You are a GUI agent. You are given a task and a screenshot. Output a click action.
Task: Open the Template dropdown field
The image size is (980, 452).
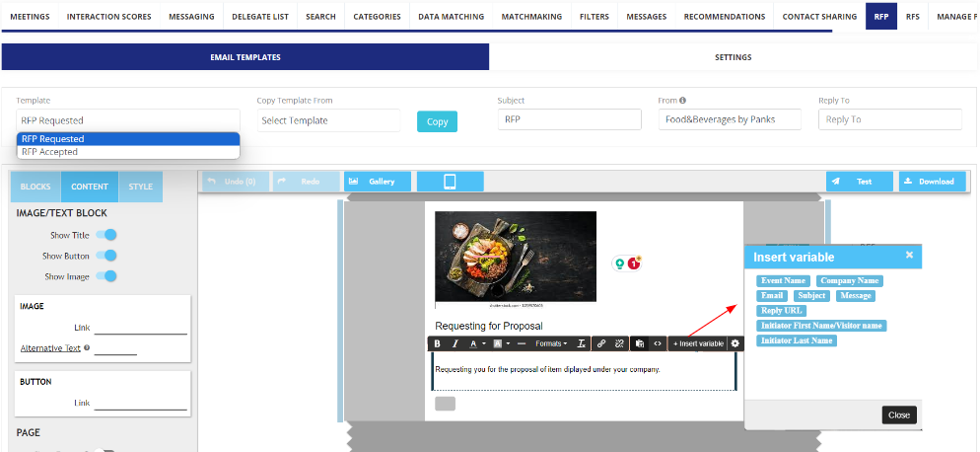128,120
